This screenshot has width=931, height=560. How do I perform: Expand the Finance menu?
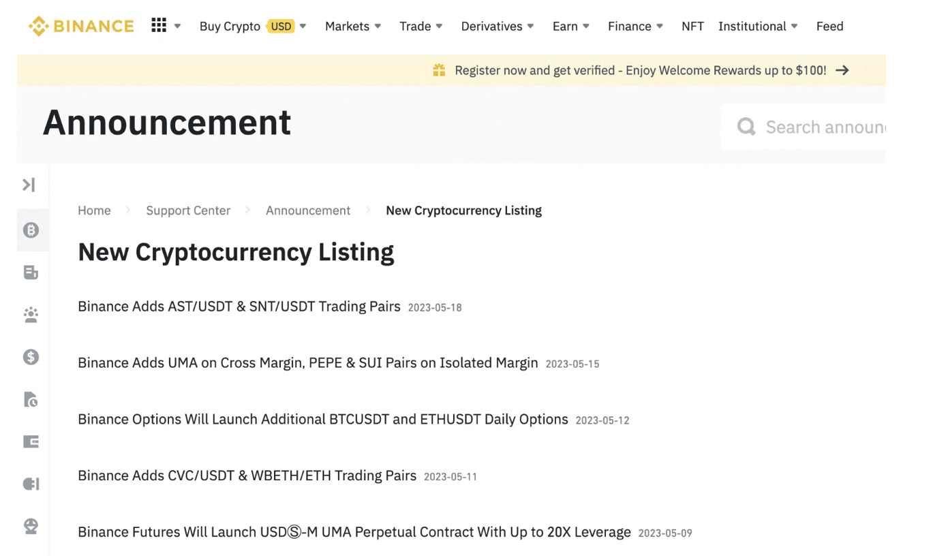(x=635, y=27)
